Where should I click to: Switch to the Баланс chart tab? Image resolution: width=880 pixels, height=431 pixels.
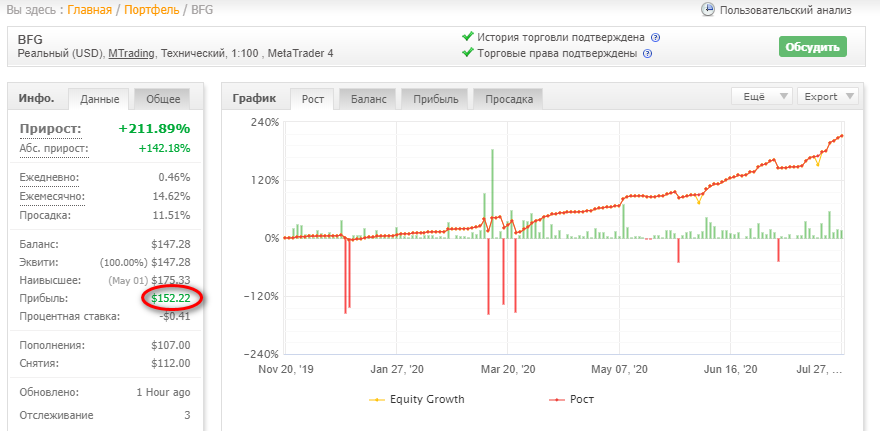coord(369,99)
